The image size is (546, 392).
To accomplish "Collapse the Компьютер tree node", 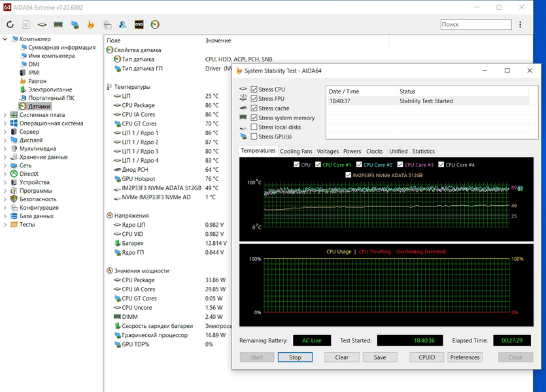I will point(5,39).
